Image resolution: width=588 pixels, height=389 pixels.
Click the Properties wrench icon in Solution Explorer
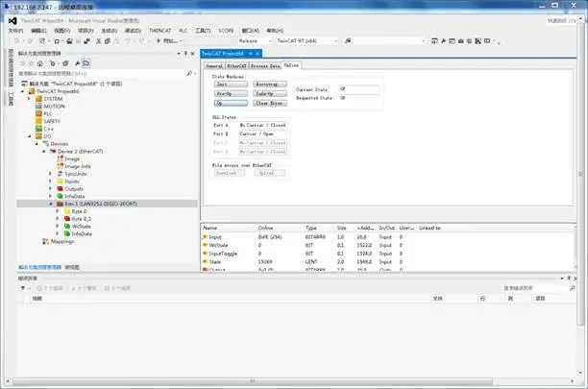[x=77, y=63]
